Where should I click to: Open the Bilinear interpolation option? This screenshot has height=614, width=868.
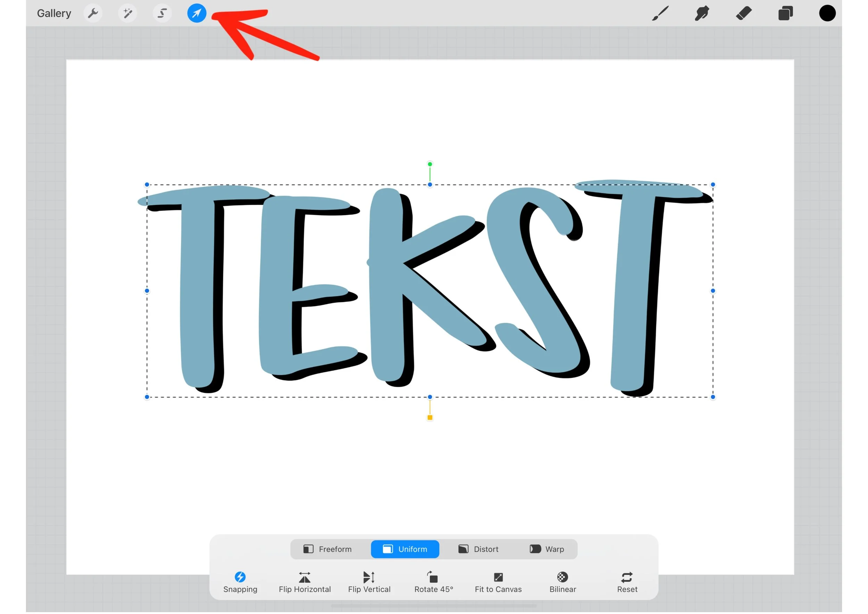(562, 583)
